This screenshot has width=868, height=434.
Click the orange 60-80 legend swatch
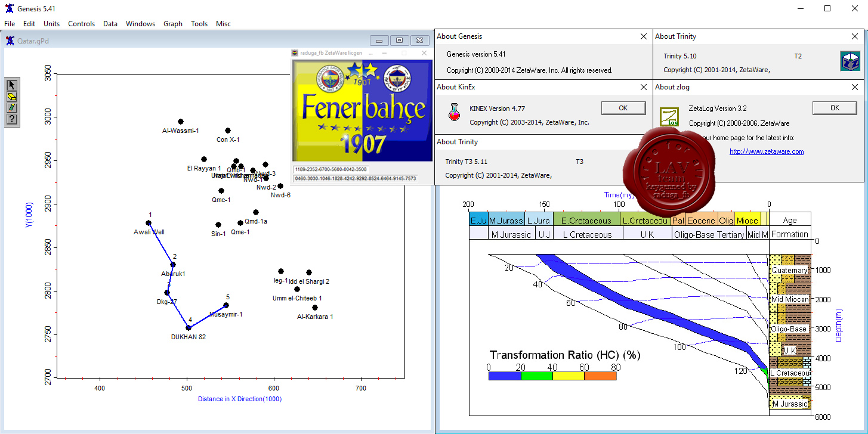601,376
